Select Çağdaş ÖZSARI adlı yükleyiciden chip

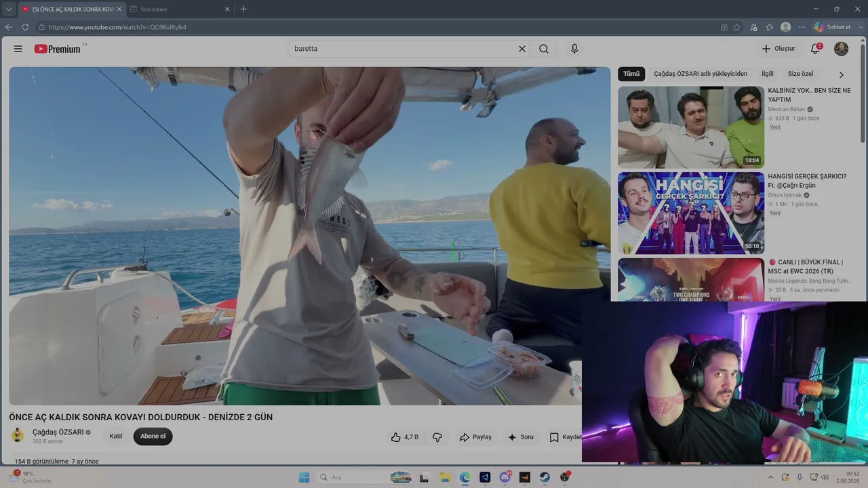701,74
